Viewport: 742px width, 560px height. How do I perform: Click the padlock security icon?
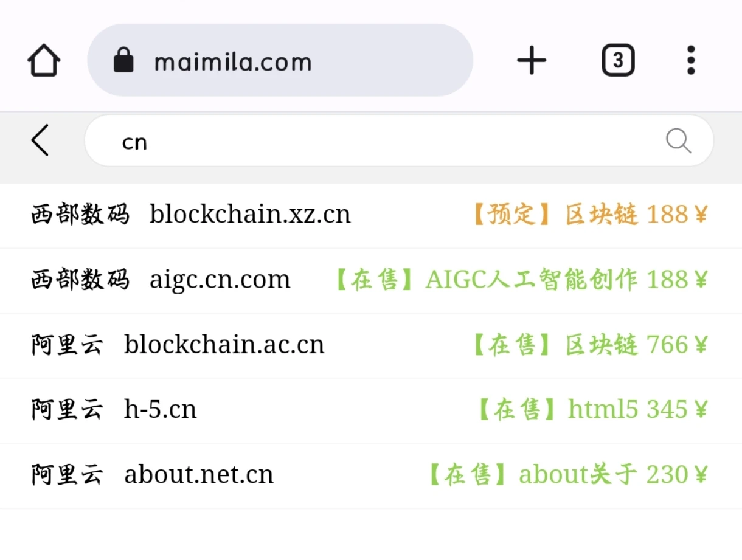pyautogui.click(x=123, y=61)
